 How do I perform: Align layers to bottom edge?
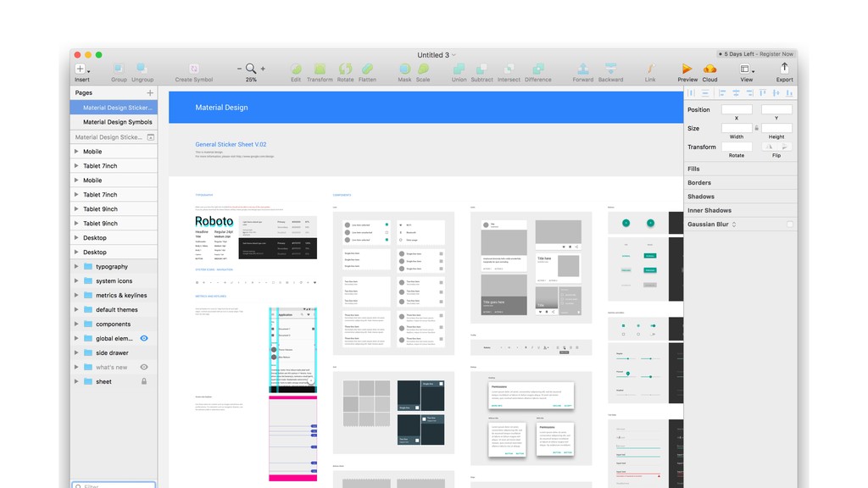pos(789,93)
